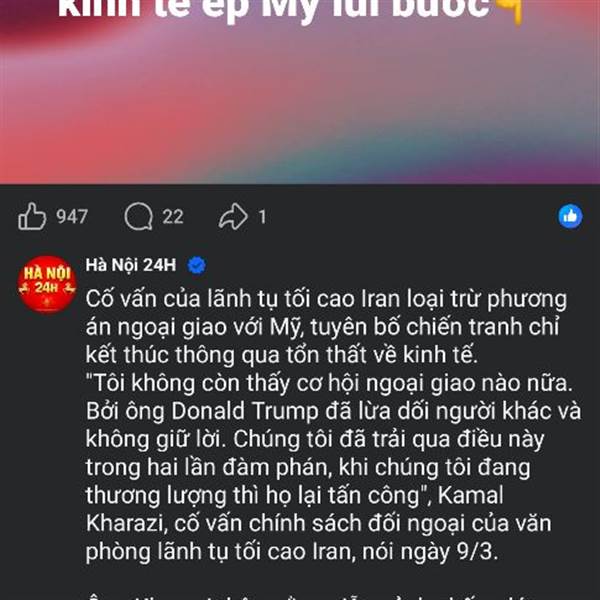
Task: Open the Hà Nội 24H page name link
Action: pos(131,265)
